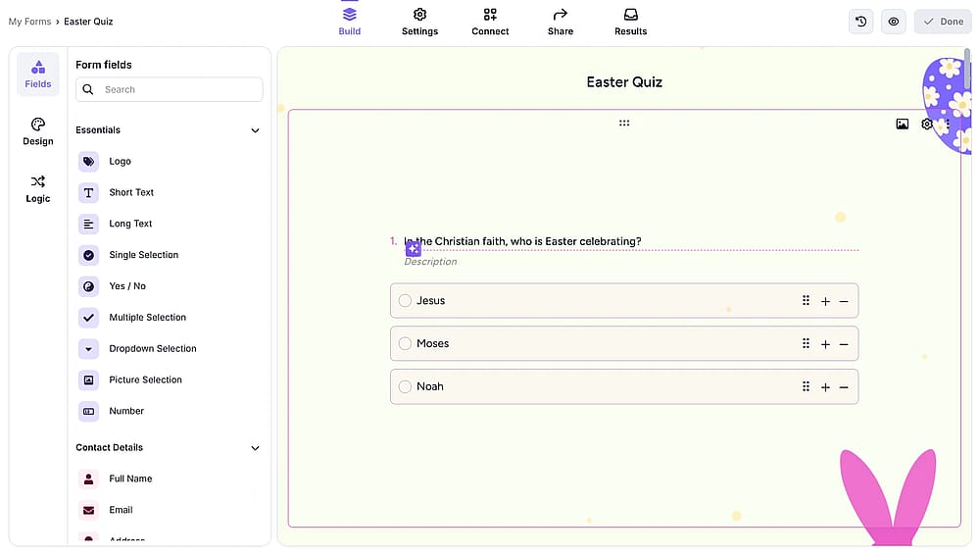This screenshot has height=555, width=980.
Task: Edit the Noah option text
Action: click(x=430, y=387)
